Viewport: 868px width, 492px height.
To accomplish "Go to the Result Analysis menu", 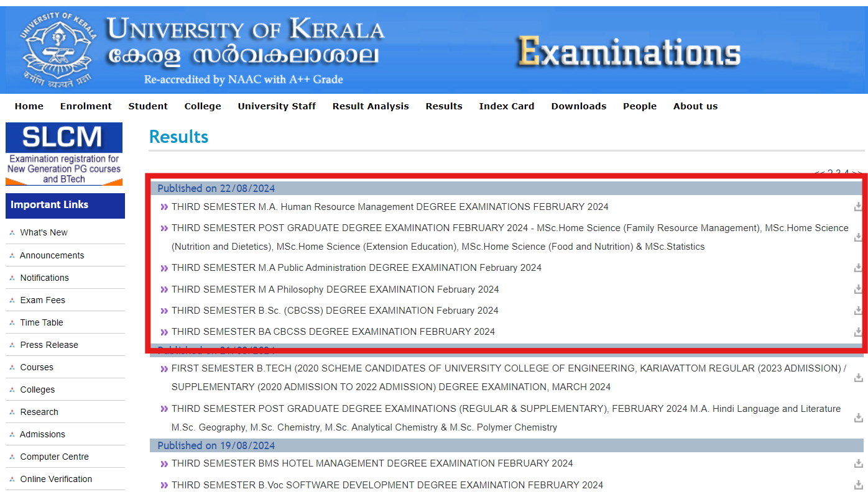I will coord(370,106).
